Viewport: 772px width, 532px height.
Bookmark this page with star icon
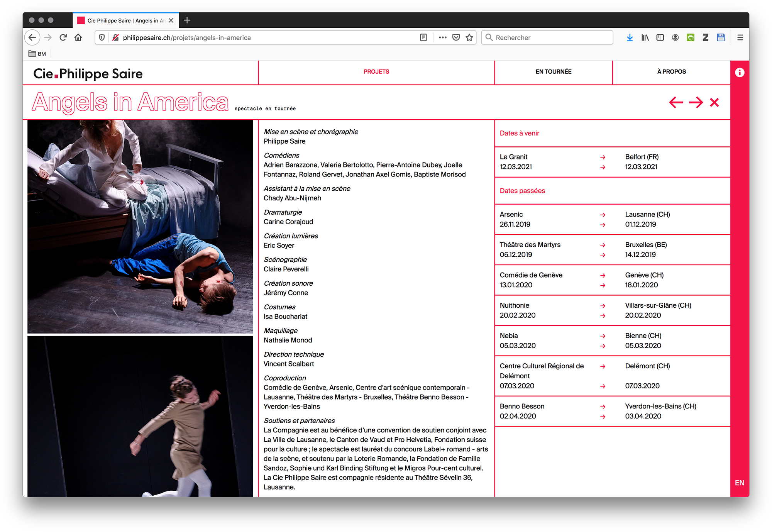click(469, 37)
